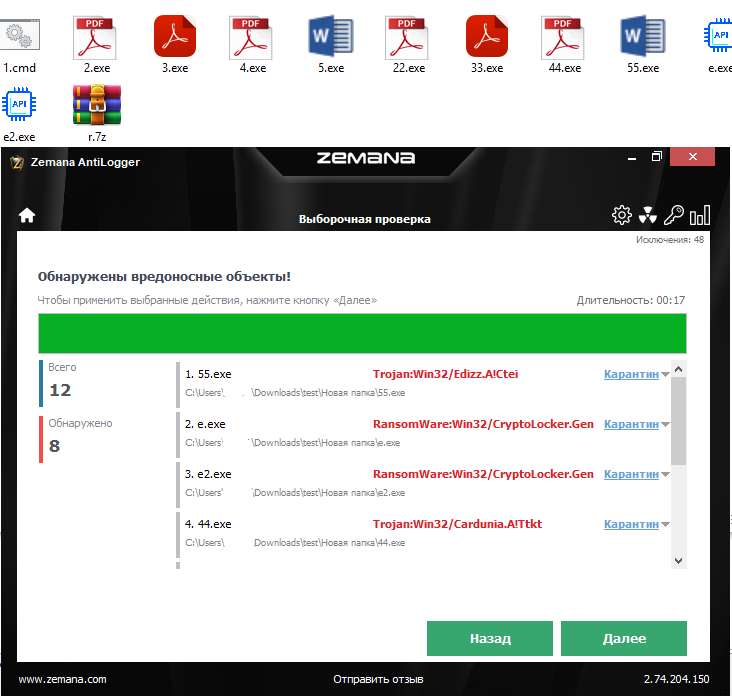The image size is (732, 696).
Task: Click the green scan progress bar
Action: (x=362, y=333)
